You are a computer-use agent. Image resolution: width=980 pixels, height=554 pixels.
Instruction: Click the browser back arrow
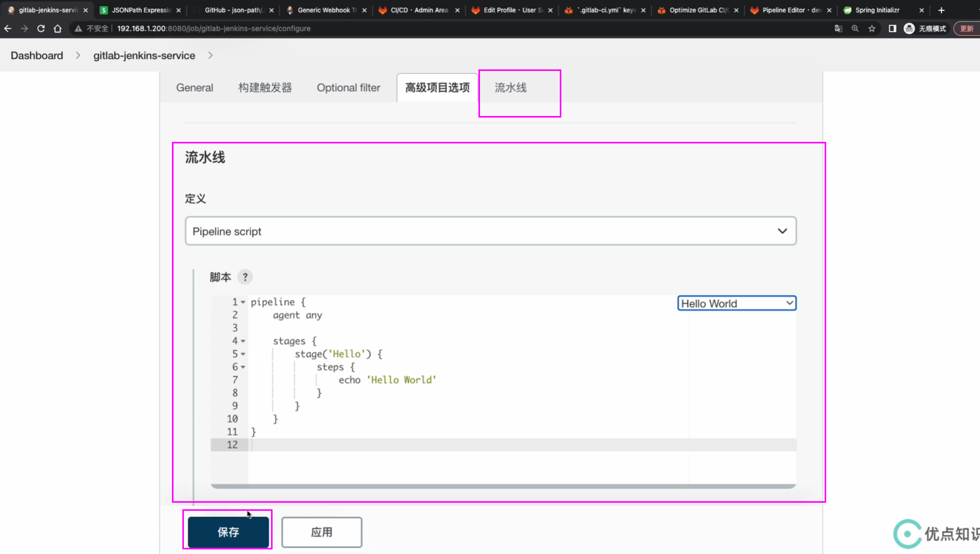(x=8, y=29)
